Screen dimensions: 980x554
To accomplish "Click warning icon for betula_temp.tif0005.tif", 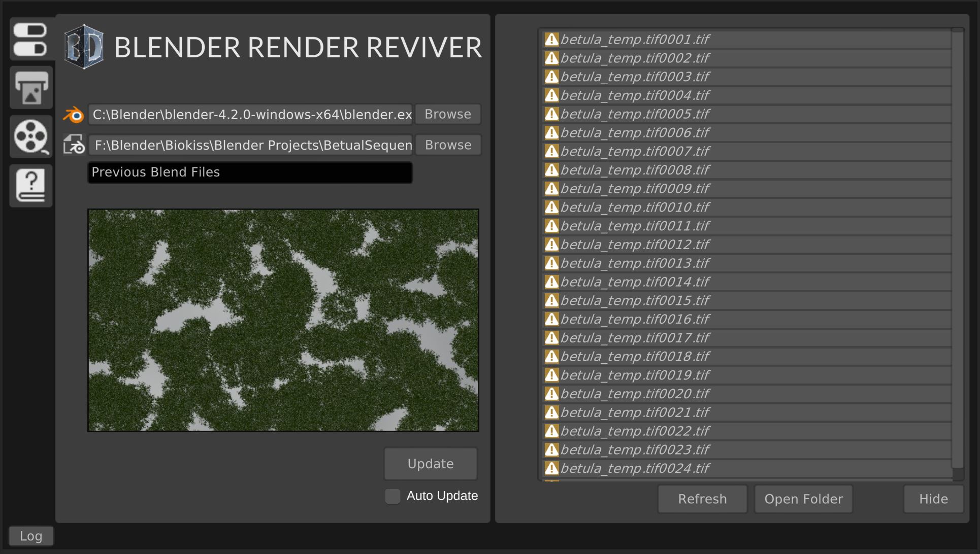I will 551,114.
